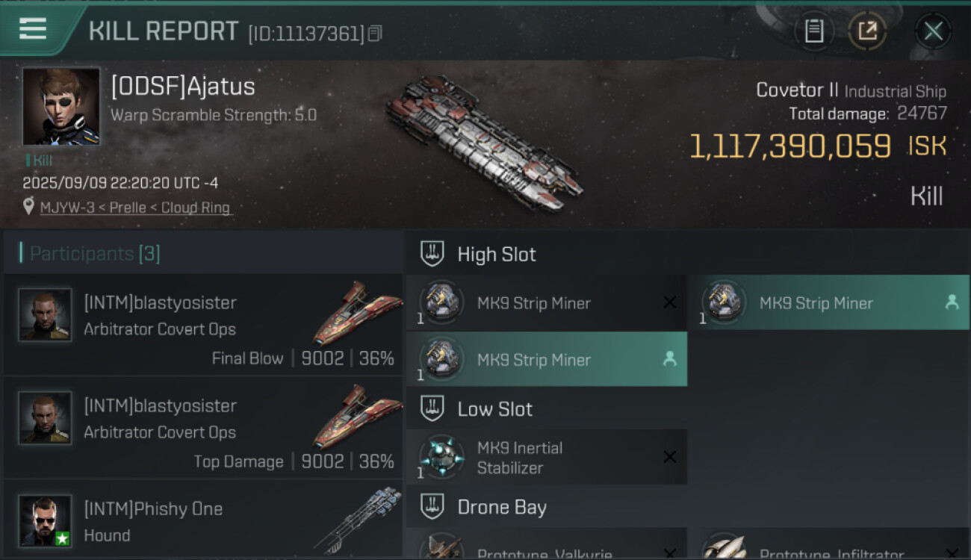Open blastyosister Final Blow participant entry
Screen dimensions: 971x560
(x=203, y=325)
